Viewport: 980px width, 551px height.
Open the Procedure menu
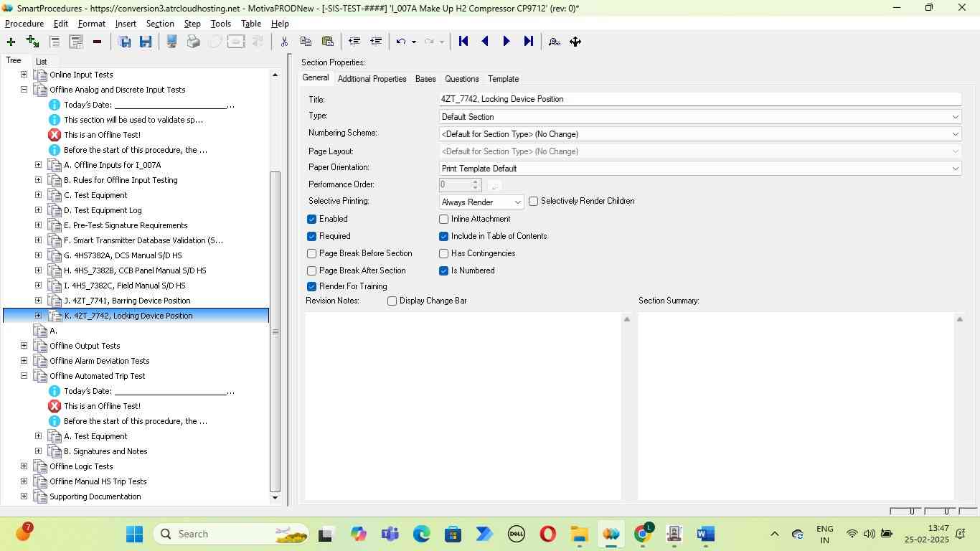point(24,24)
